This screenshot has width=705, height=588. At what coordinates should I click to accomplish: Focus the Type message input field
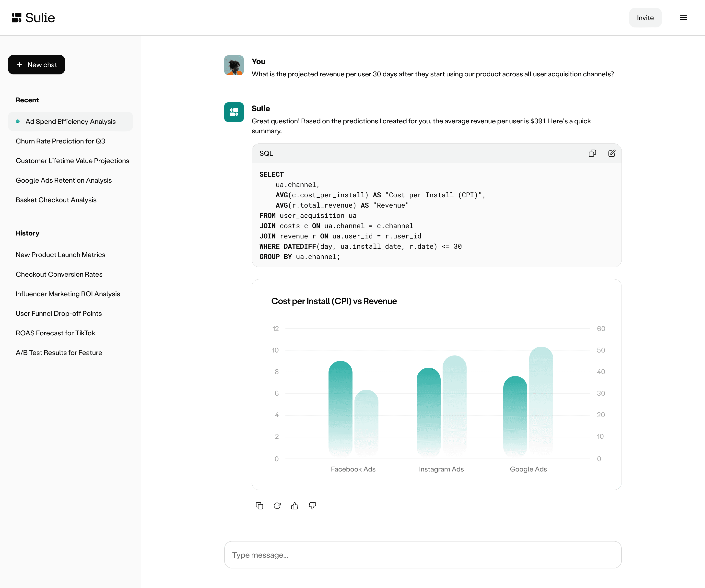[423, 555]
